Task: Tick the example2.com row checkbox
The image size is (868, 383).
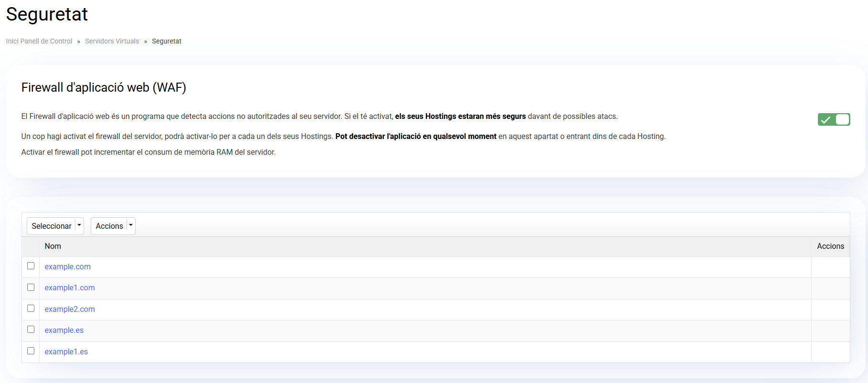Action: click(x=31, y=309)
